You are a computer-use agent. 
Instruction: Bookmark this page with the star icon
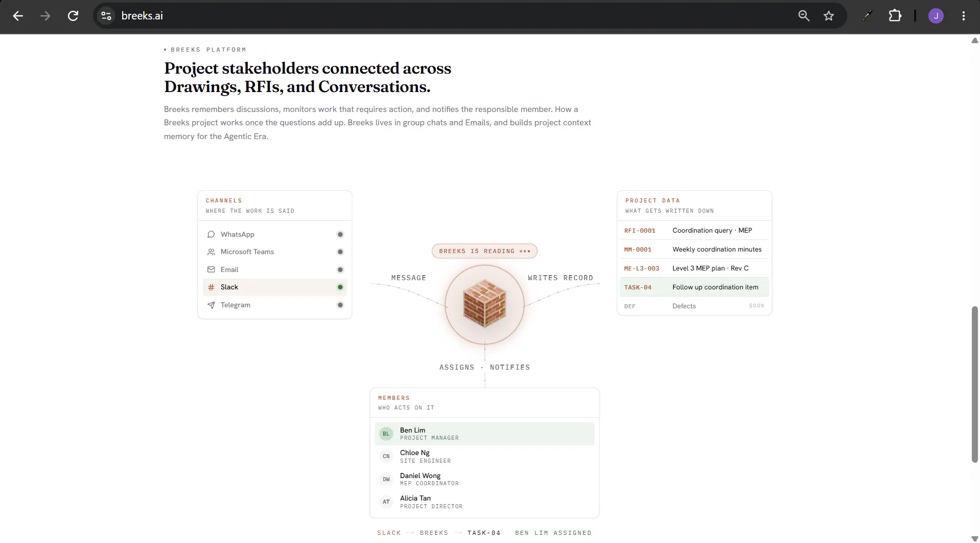(829, 16)
